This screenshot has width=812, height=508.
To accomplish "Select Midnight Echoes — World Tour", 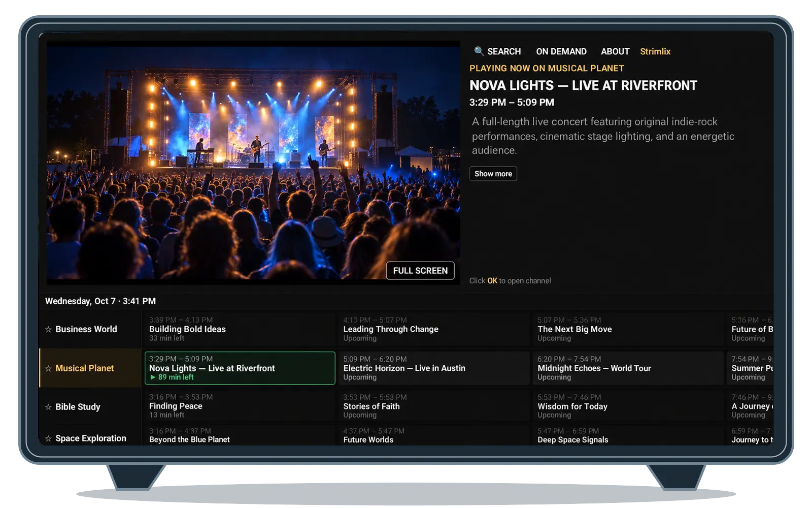I will (x=628, y=368).
